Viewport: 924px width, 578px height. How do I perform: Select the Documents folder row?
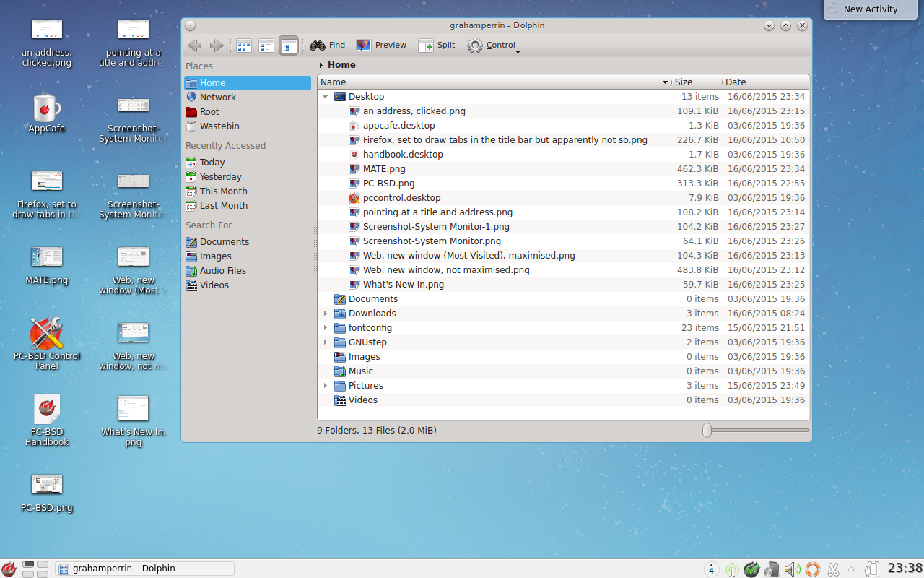563,299
